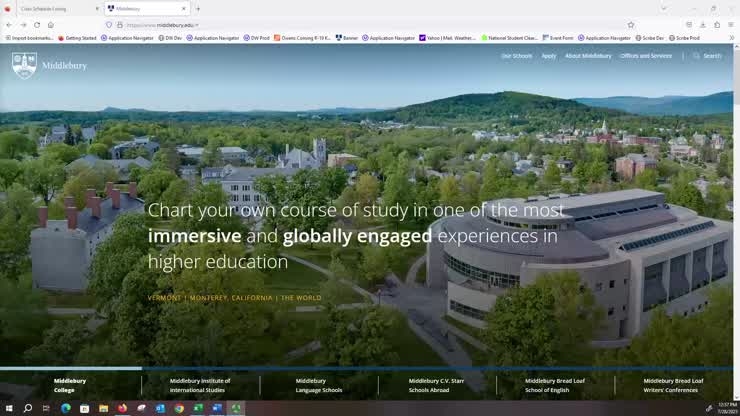
Task: Switch to Firefox on the taskbar
Action: pyautogui.click(x=122, y=408)
